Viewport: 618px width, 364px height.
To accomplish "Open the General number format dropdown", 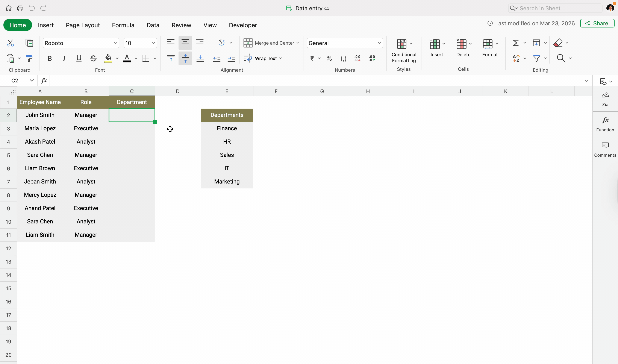I will 379,43.
